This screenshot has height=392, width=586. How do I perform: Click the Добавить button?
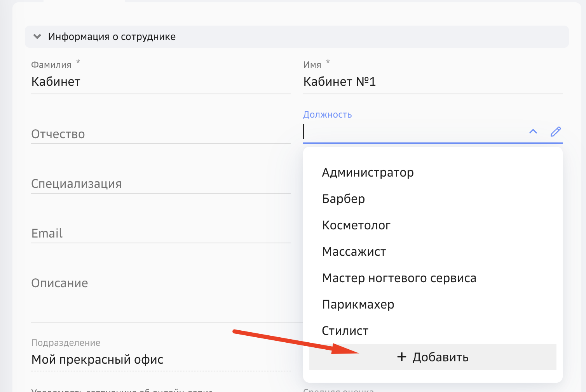coord(433,357)
